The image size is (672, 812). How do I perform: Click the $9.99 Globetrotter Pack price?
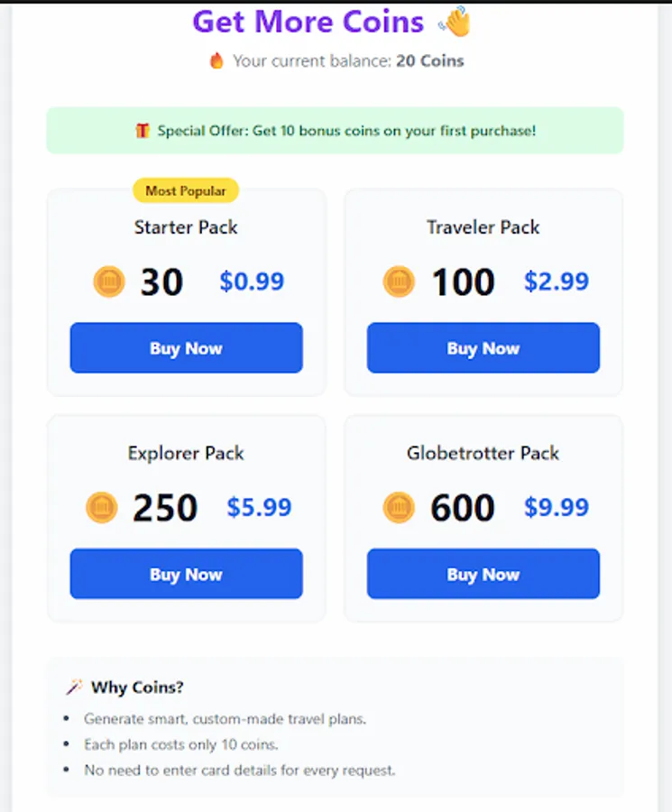(x=557, y=507)
